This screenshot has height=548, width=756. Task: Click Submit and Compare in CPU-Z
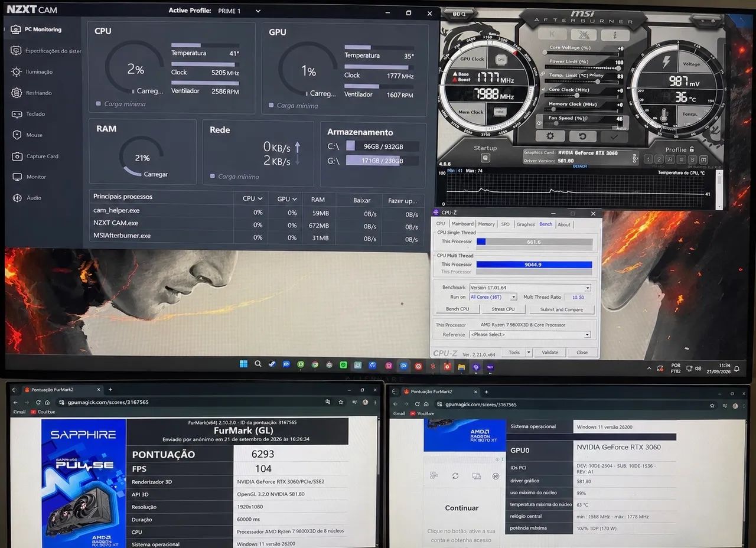(x=562, y=309)
